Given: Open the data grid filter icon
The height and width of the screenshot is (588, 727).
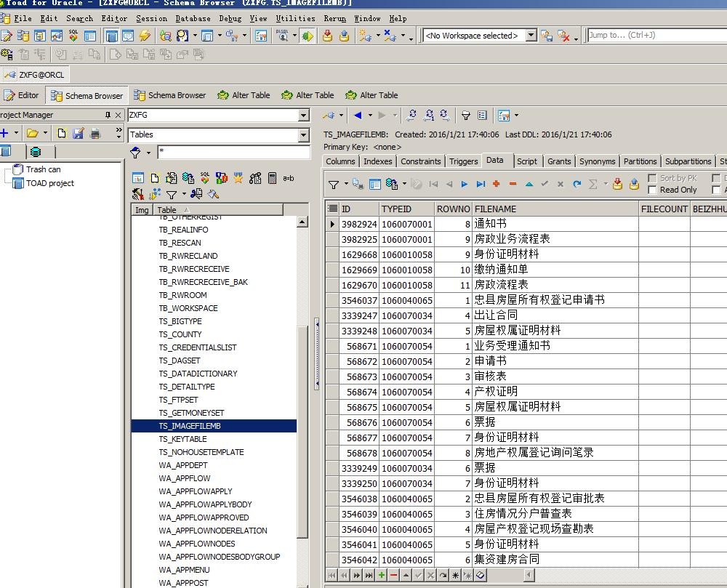Looking at the screenshot, I should 334,185.
